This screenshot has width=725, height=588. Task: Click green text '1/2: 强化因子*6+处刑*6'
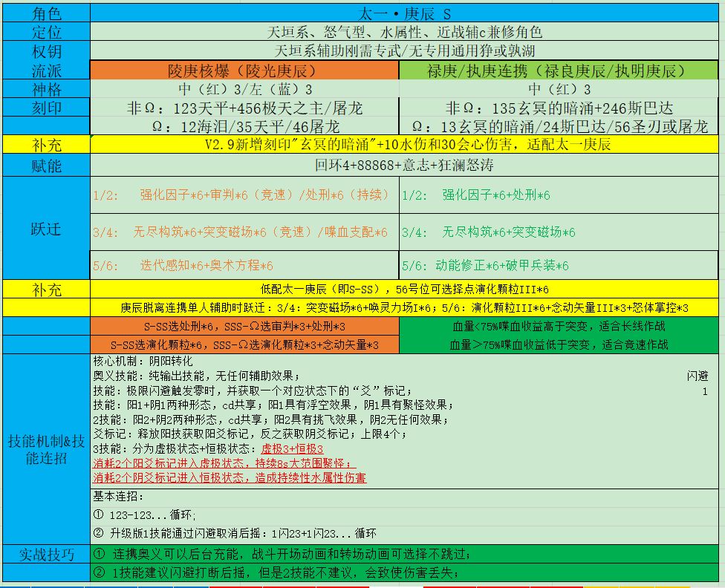point(475,195)
